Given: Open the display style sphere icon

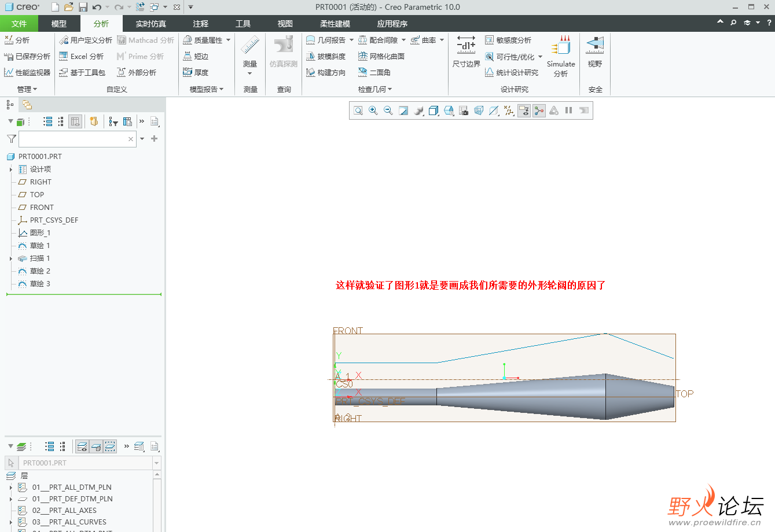Looking at the screenshot, I should (x=418, y=110).
